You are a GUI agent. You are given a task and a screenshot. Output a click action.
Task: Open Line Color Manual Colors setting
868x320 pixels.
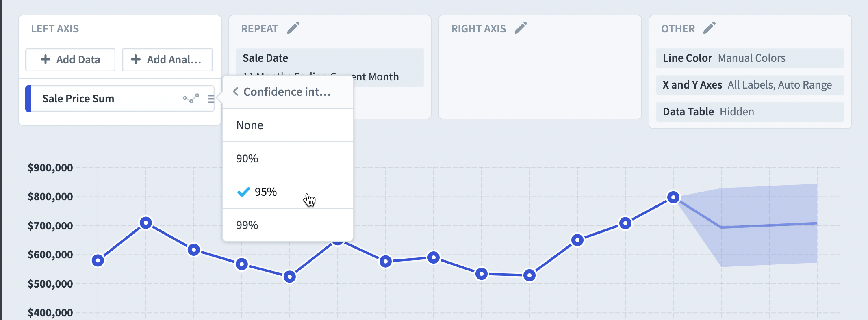tap(750, 58)
